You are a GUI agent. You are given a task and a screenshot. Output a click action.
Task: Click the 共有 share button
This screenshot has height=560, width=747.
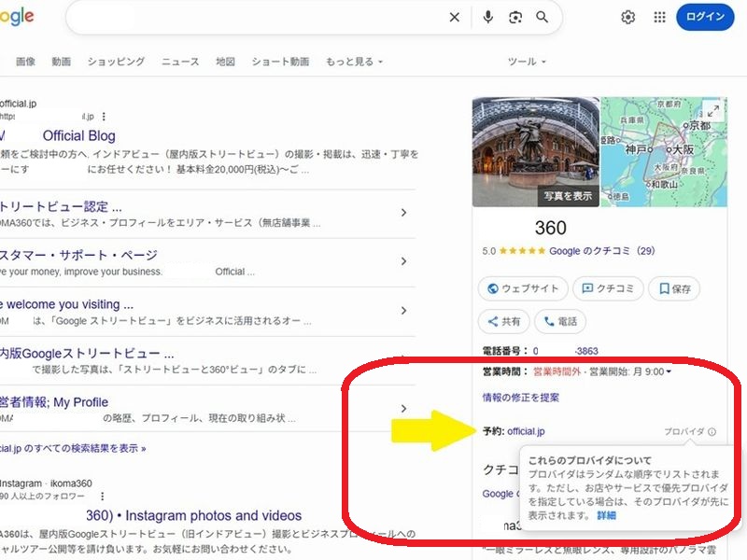point(503,321)
